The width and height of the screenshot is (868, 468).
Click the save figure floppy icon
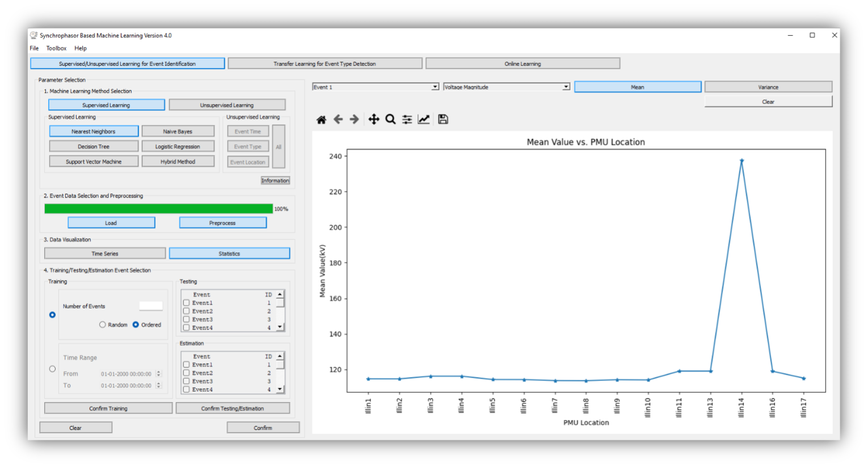pyautogui.click(x=443, y=119)
